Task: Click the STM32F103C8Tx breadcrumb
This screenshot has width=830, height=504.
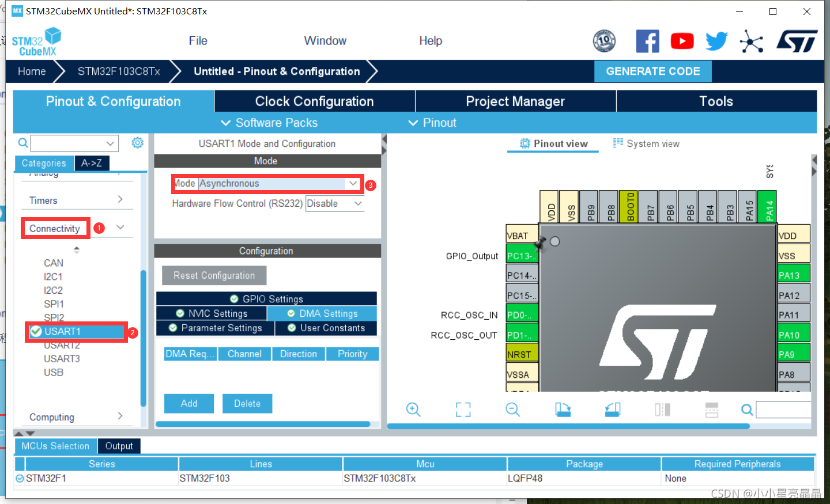Action: coord(119,71)
